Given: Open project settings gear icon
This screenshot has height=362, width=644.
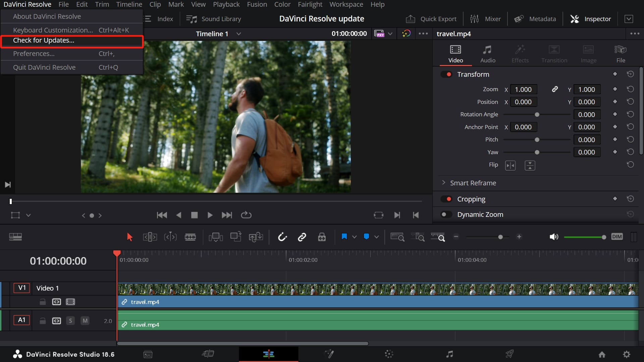Looking at the screenshot, I should click(626, 354).
